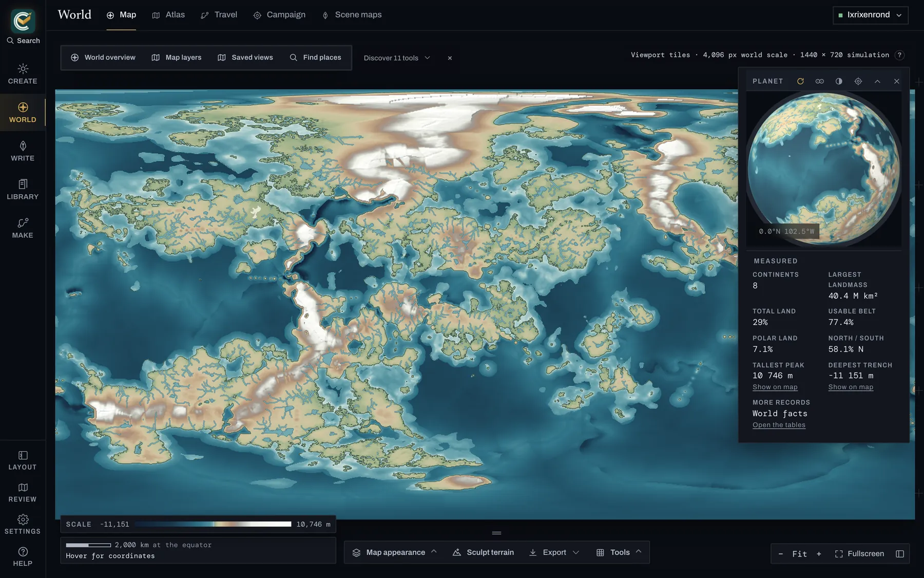Image resolution: width=924 pixels, height=578 pixels.
Task: Open viewport tiles help icon
Action: coord(899,55)
